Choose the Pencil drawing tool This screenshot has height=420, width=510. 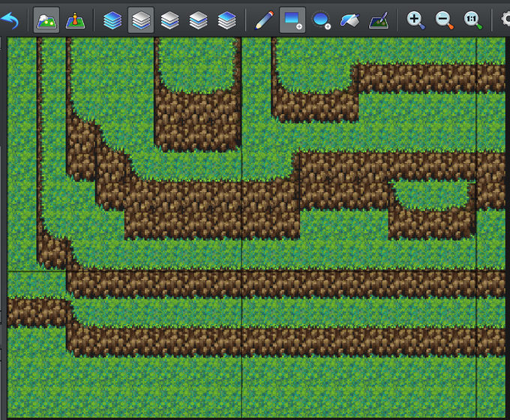coord(264,20)
